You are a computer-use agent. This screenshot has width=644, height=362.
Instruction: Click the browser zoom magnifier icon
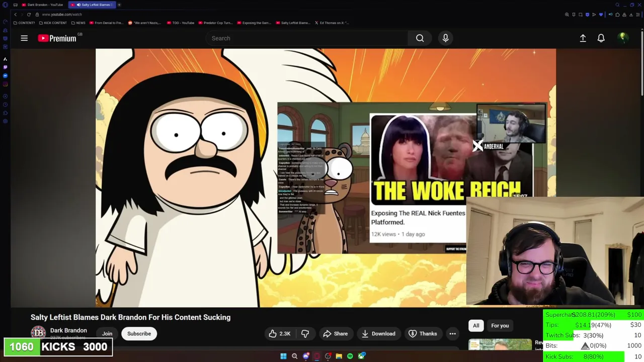pos(567,15)
